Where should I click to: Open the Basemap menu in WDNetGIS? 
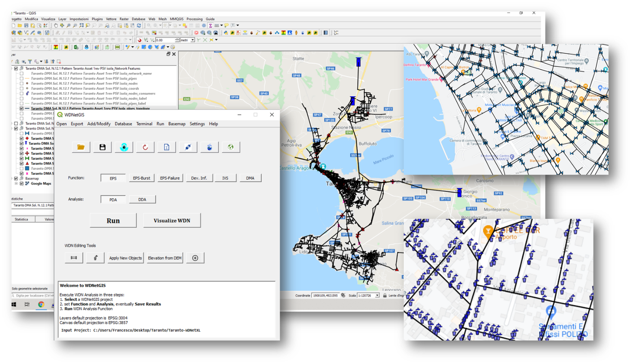177,124
